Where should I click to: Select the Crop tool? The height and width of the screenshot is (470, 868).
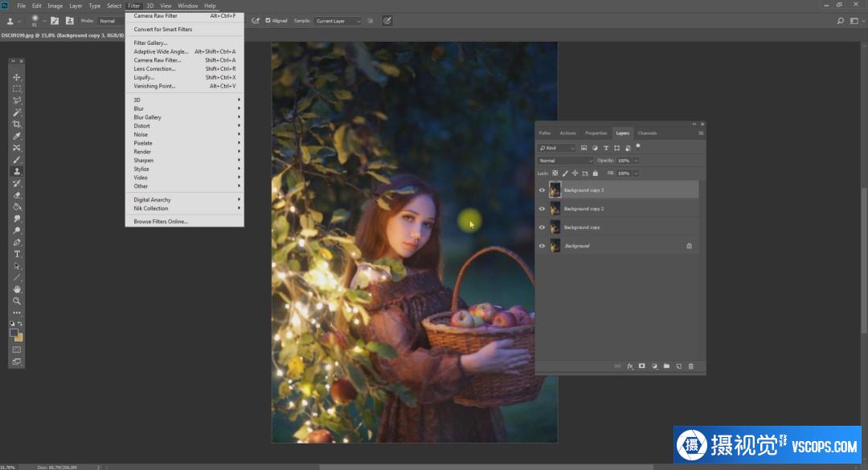(17, 124)
